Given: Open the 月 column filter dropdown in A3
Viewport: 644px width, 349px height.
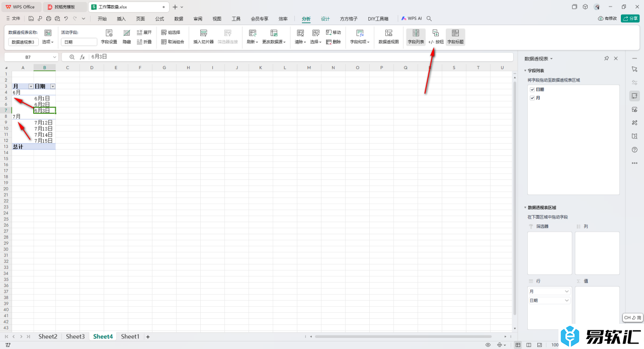Looking at the screenshot, I should pos(30,87).
